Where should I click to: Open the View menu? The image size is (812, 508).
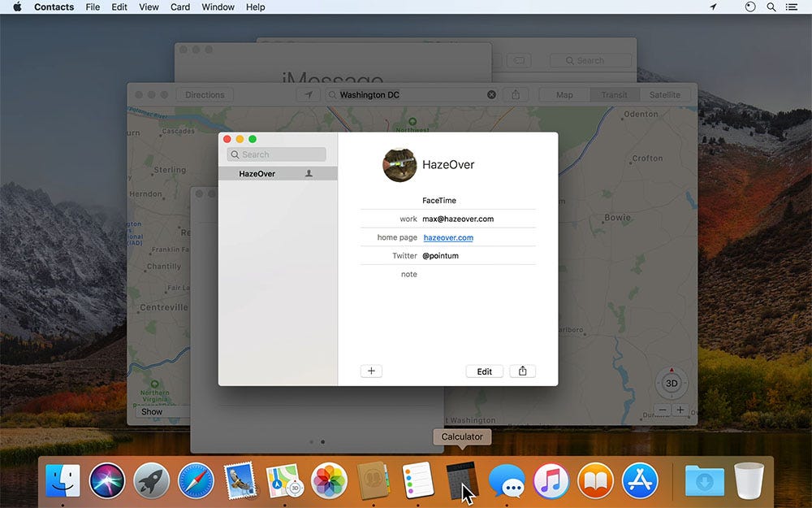(149, 7)
